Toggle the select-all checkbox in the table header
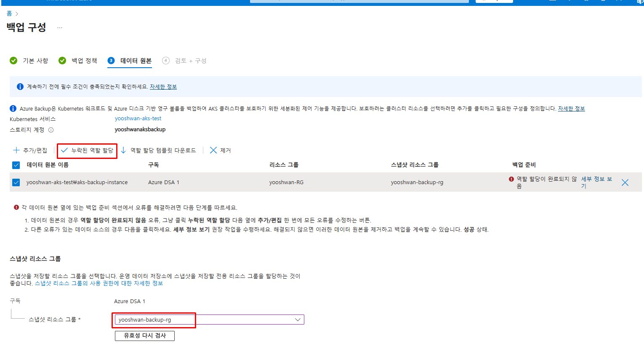The image size is (644, 354). [x=16, y=165]
